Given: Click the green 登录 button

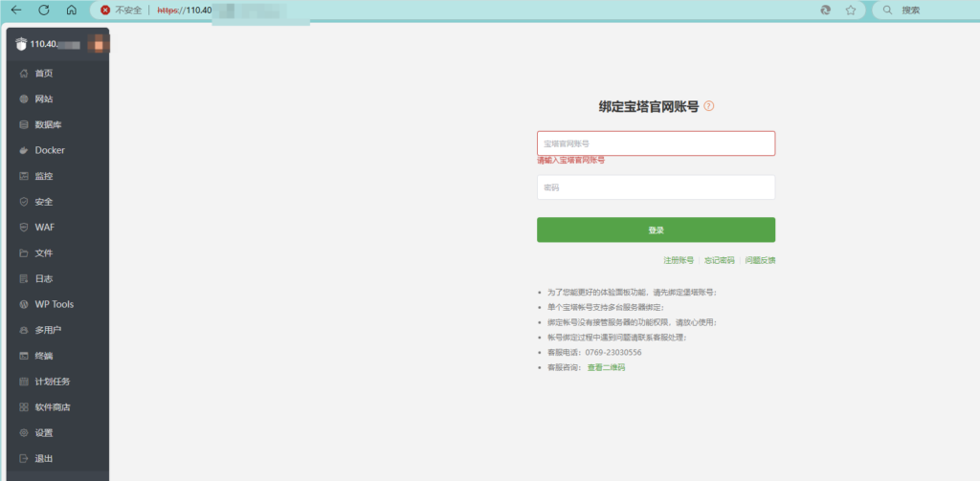Looking at the screenshot, I should pos(656,230).
